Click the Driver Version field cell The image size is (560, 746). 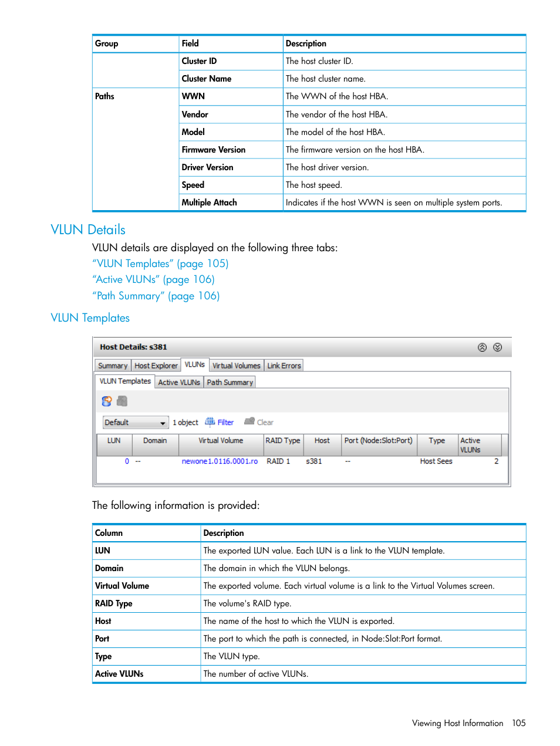[231, 167]
